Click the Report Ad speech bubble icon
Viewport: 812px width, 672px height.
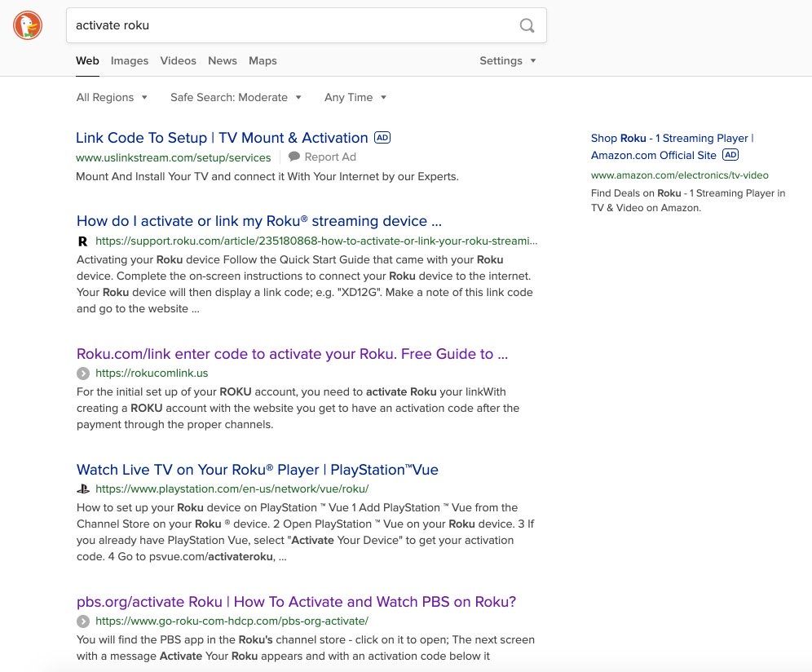pos(294,157)
